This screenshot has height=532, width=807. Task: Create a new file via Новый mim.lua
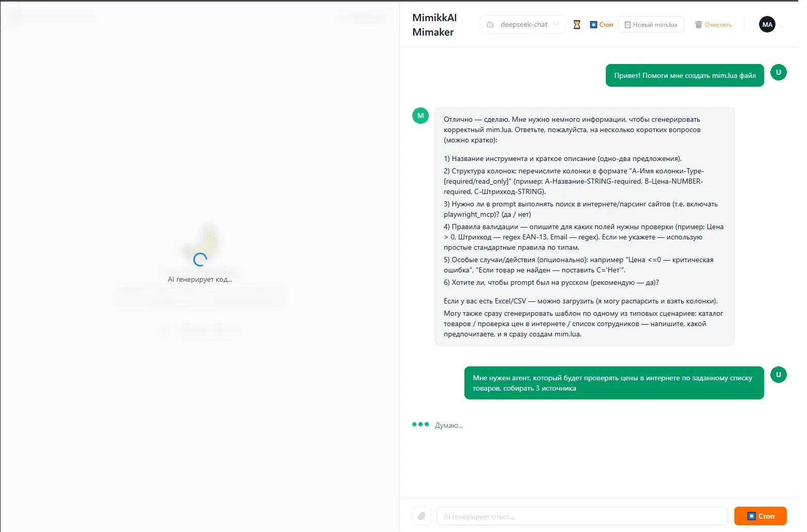coord(651,24)
